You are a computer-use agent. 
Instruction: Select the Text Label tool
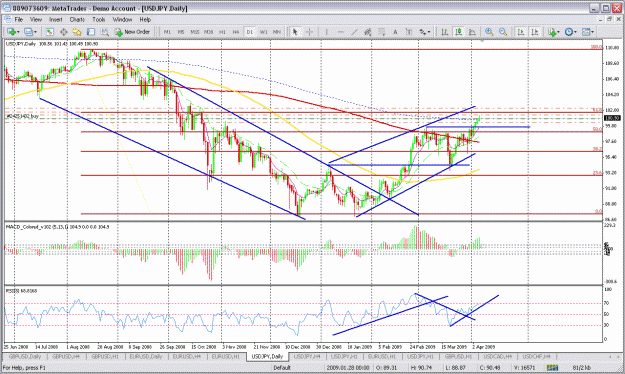pyautogui.click(x=409, y=32)
